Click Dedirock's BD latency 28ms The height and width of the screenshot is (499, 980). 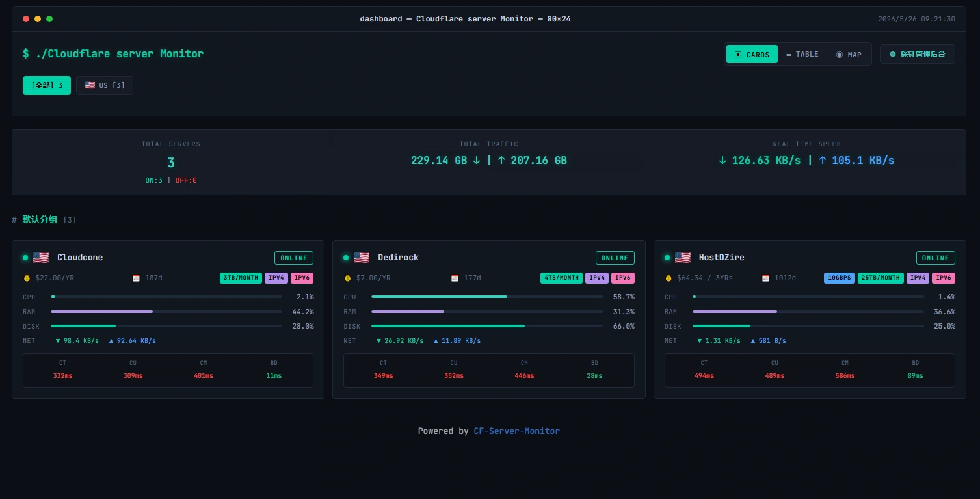click(x=594, y=376)
